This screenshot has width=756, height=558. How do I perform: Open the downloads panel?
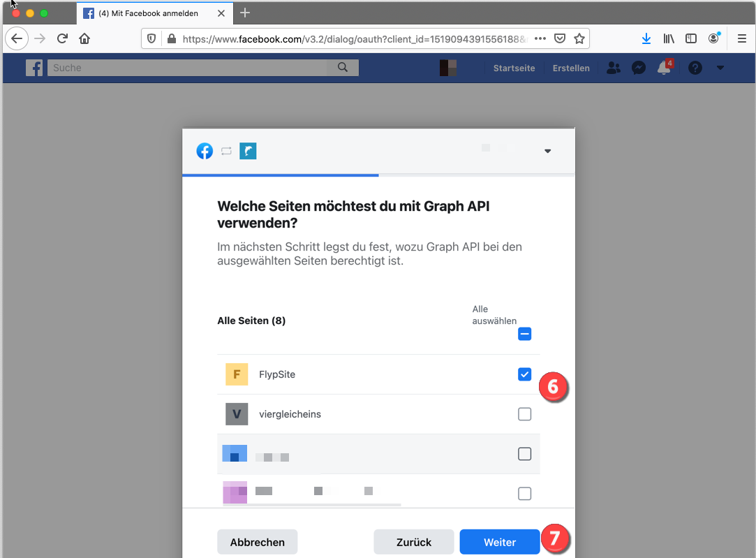(646, 38)
